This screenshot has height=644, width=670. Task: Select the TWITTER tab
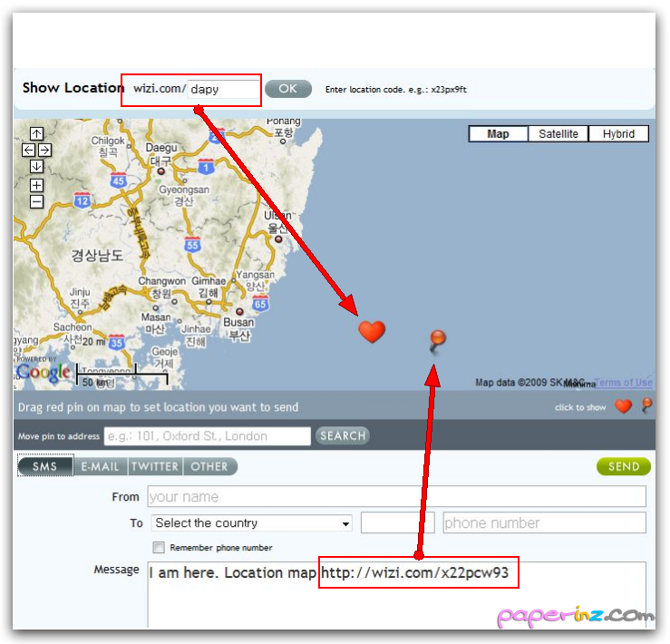point(155,466)
